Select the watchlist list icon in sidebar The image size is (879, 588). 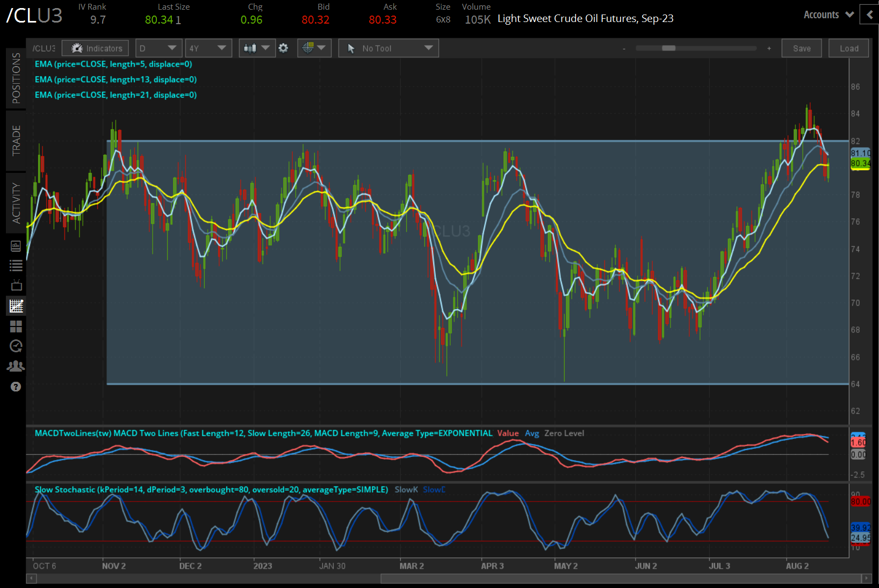(x=16, y=265)
